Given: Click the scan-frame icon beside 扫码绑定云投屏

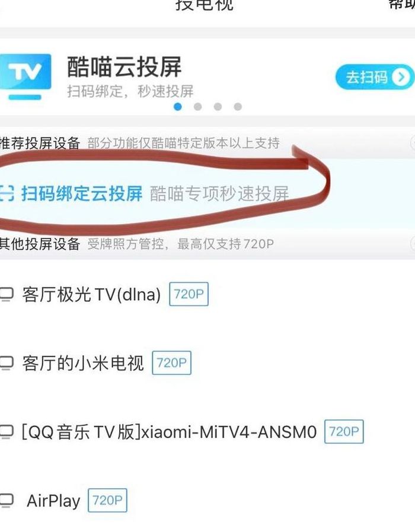Looking at the screenshot, I should click(x=7, y=193).
